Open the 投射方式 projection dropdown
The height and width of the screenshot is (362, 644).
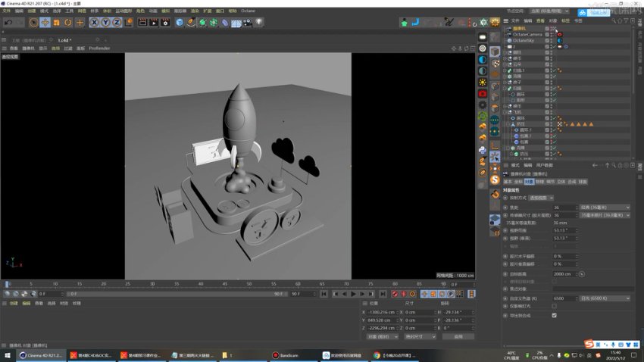[x=542, y=198]
